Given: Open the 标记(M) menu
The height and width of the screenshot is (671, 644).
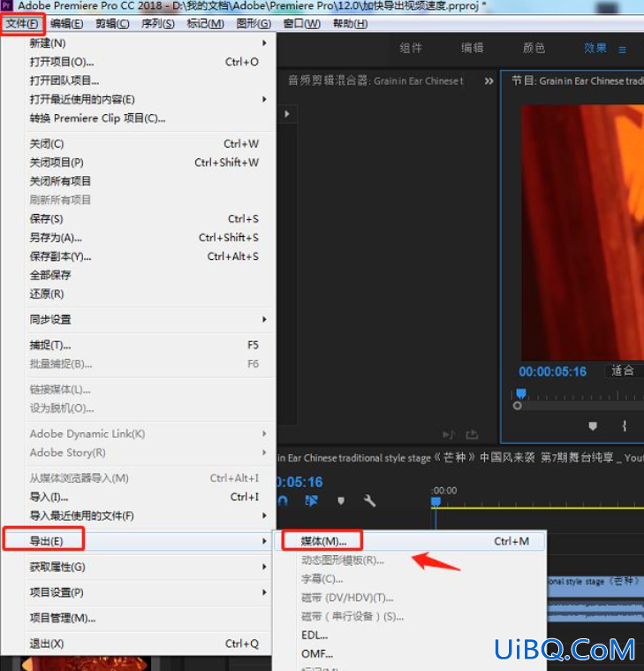Looking at the screenshot, I should 205,24.
